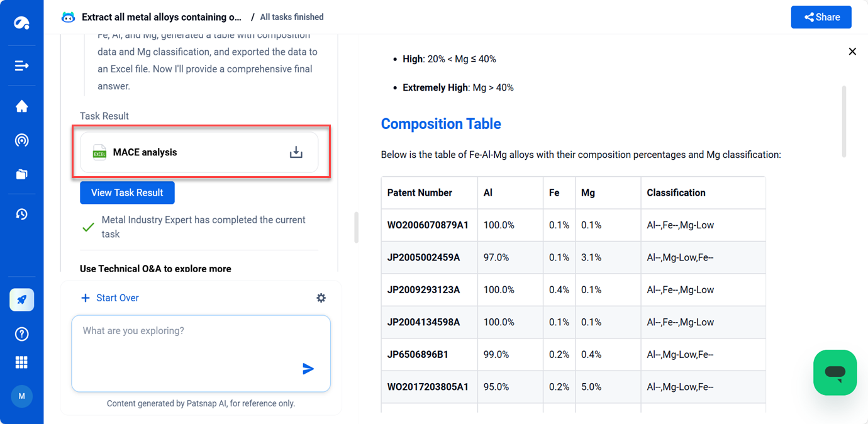Expand the sidebar menu icon
Image resolution: width=868 pixels, height=424 pixels.
click(21, 65)
